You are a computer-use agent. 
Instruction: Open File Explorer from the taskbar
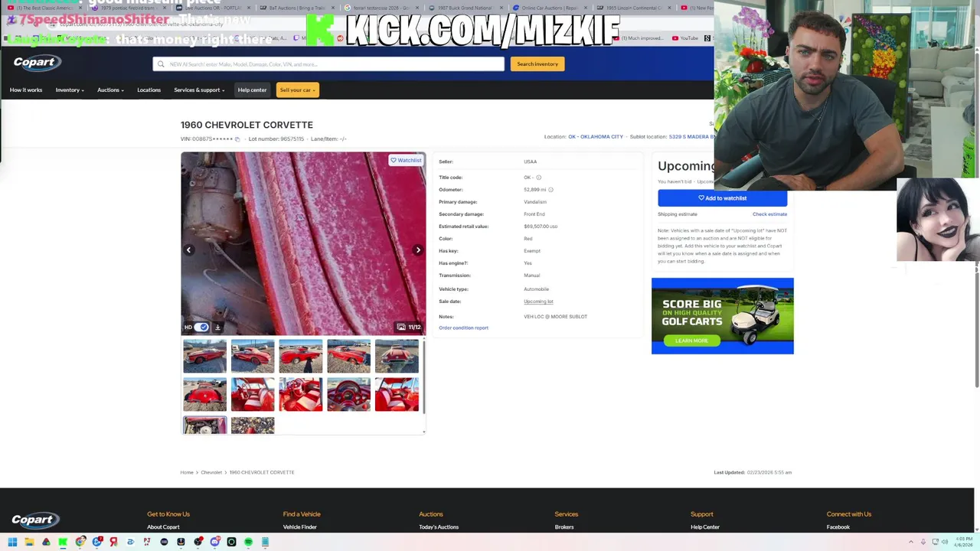coord(29,542)
